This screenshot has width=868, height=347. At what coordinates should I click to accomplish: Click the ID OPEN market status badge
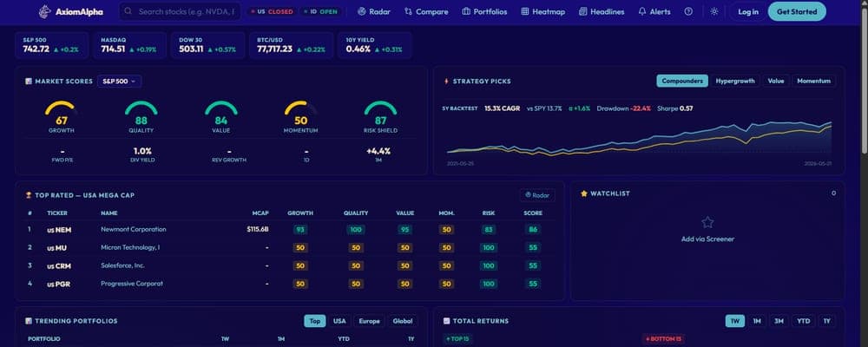coord(320,11)
